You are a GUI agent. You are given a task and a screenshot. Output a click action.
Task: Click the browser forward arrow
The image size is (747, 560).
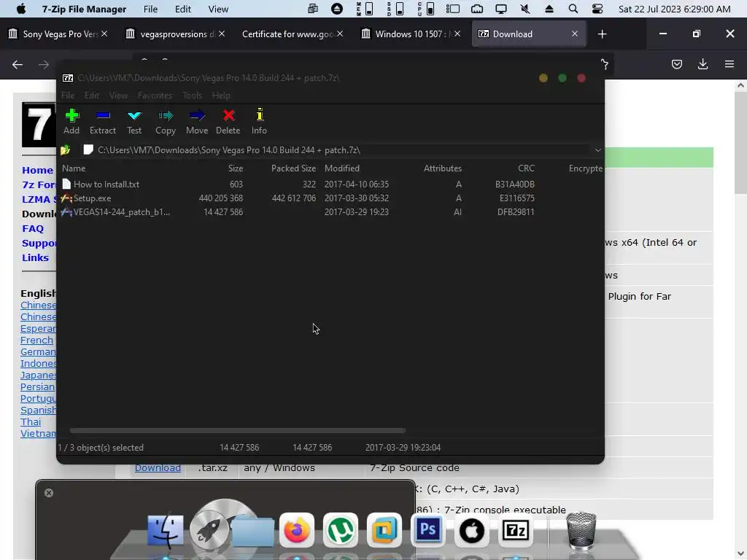[x=43, y=64]
